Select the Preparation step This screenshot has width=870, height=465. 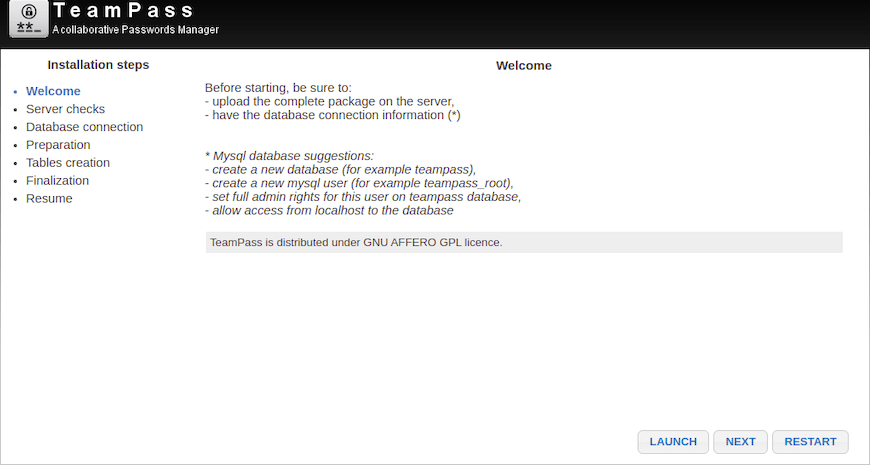click(58, 145)
